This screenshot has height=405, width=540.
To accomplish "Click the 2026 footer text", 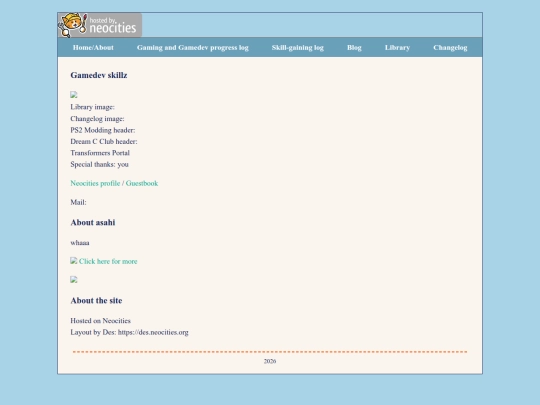I will point(270,361).
